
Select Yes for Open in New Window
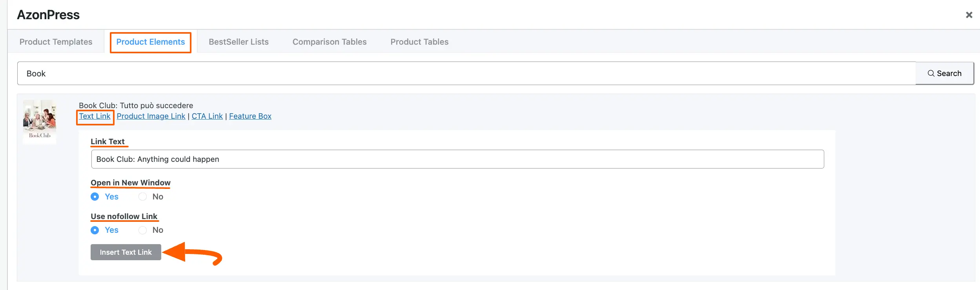point(95,197)
